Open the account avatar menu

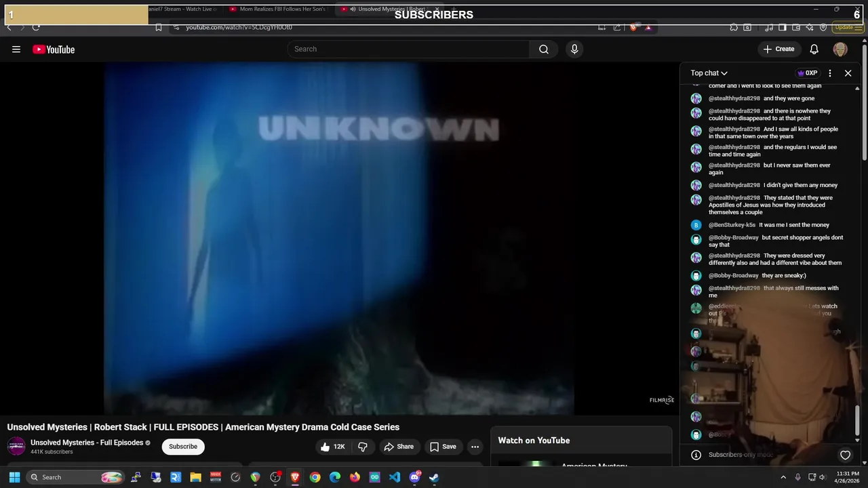[840, 49]
